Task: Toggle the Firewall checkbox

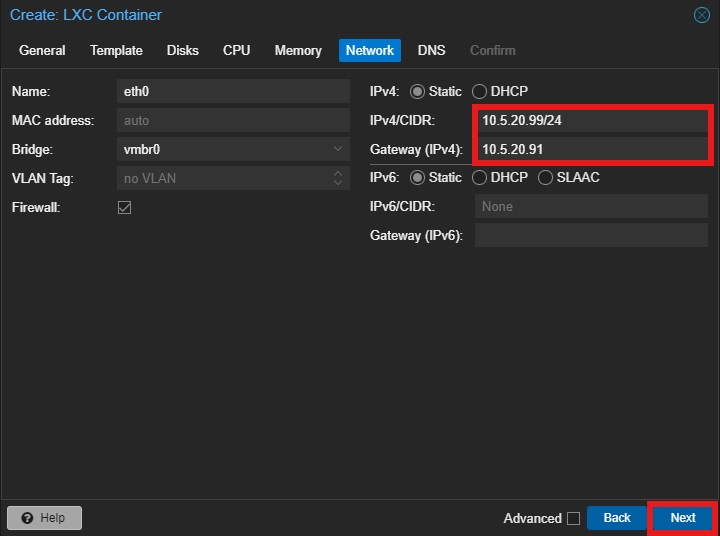Action: coord(125,208)
